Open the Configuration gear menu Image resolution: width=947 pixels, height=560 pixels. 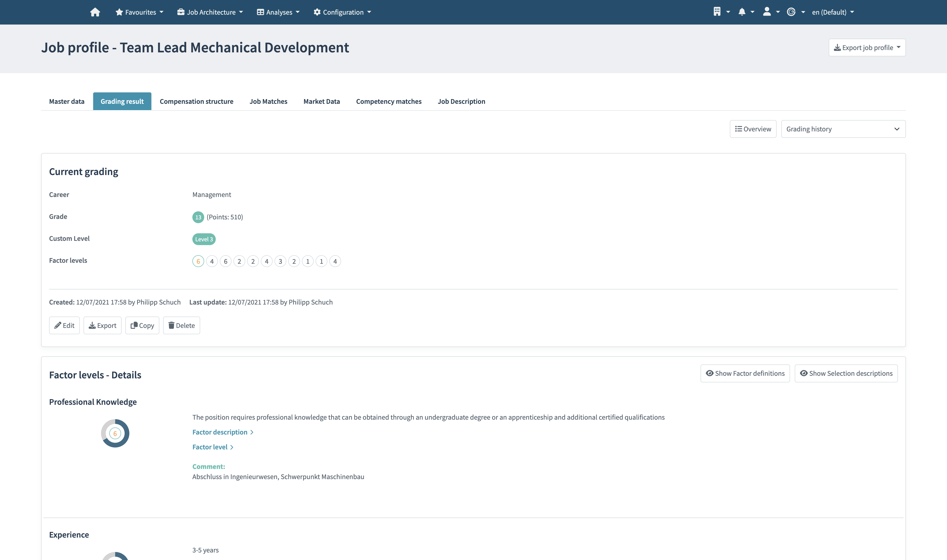pyautogui.click(x=342, y=12)
